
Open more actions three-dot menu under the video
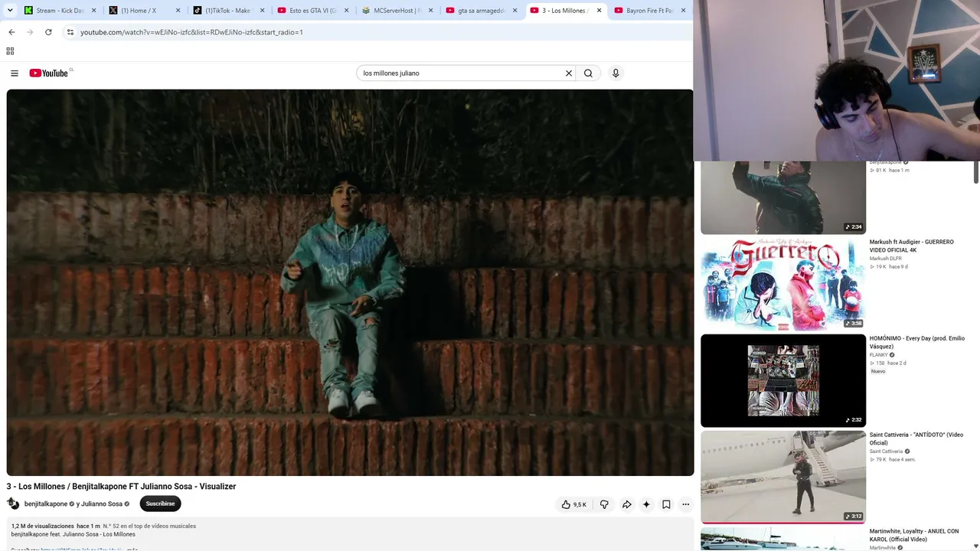(686, 504)
